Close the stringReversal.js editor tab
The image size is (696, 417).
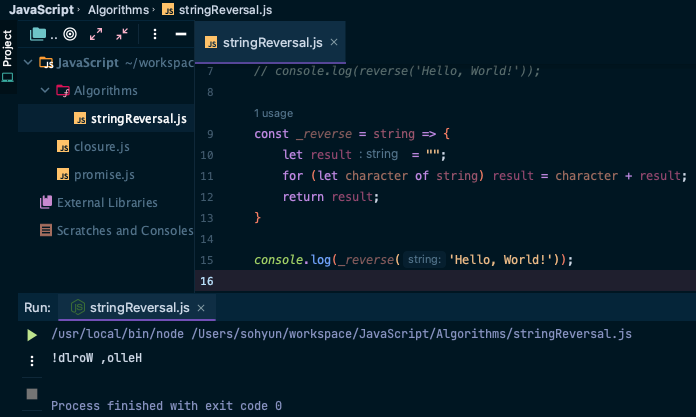pos(334,42)
